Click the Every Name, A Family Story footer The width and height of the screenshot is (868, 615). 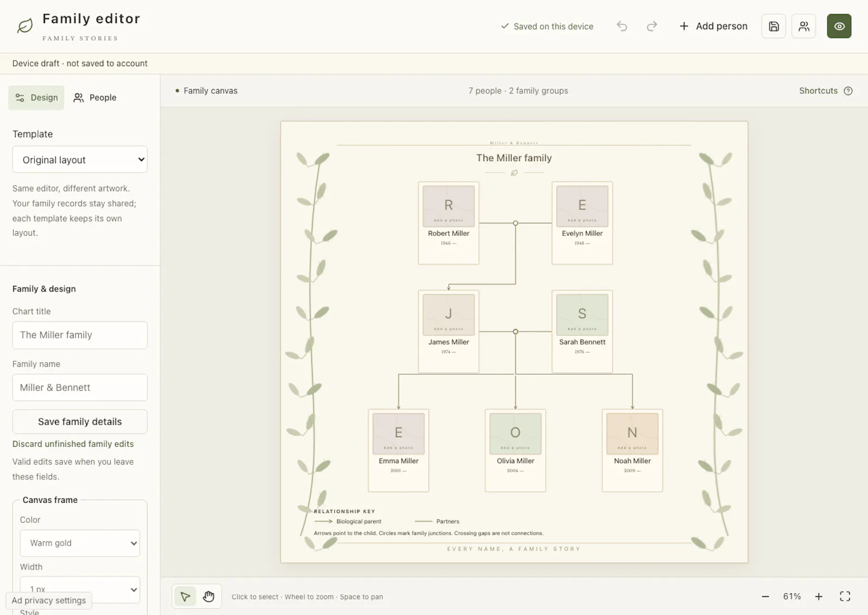click(x=514, y=549)
